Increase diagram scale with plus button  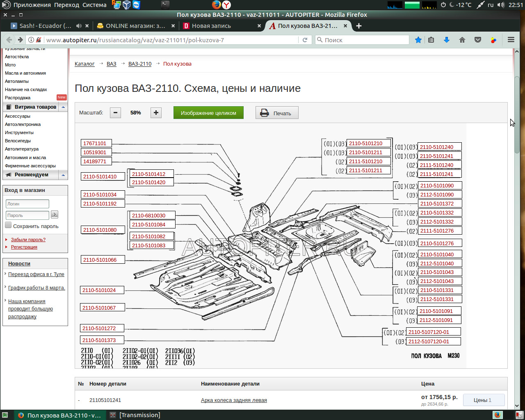(x=156, y=113)
